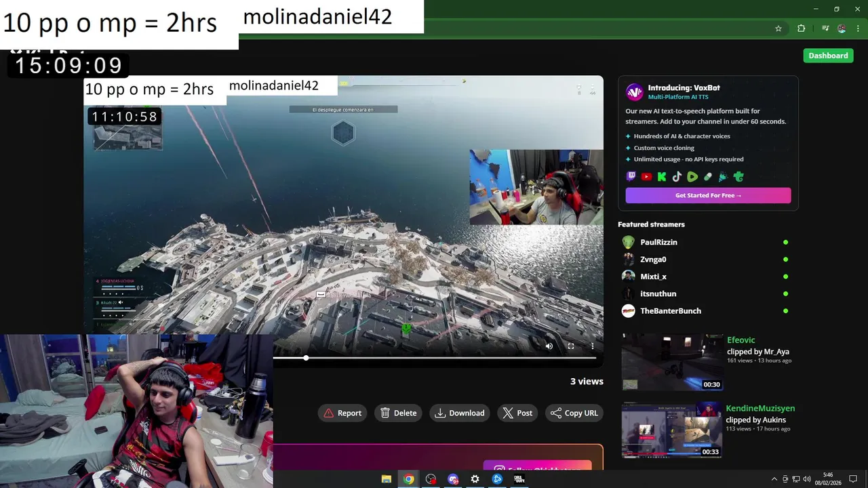This screenshot has width=868, height=488.
Task: Open the Chrome three-dot menu
Action: coord(858,28)
